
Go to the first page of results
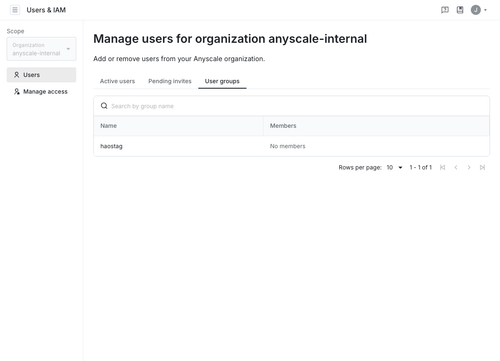pos(442,167)
